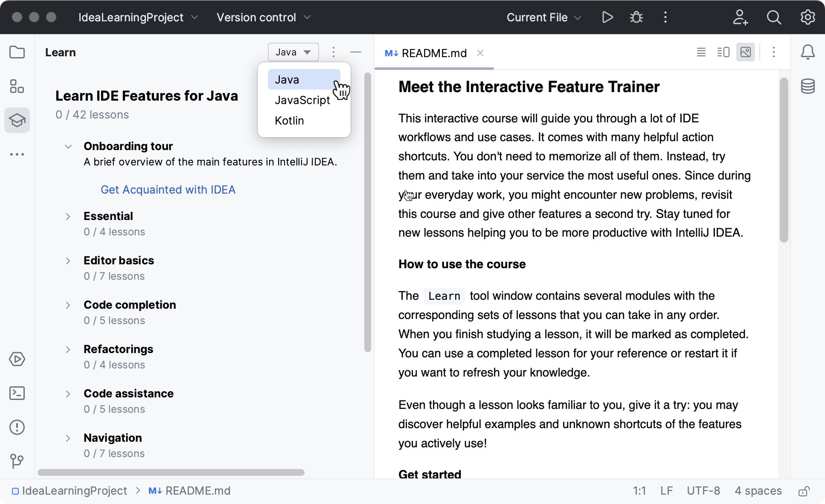825x504 pixels.
Task: Open IdeaLearningProject project dropdown
Action: point(138,17)
